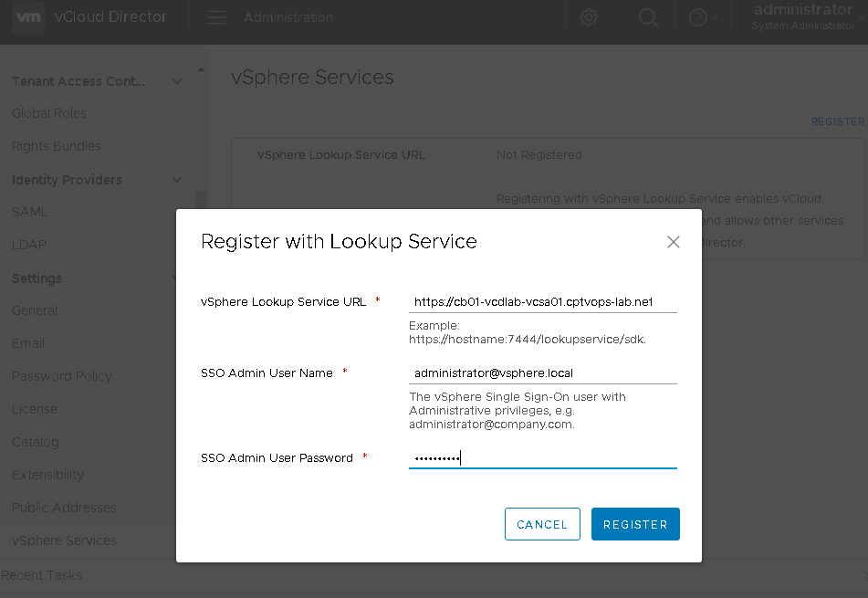Click the search magnifier icon
Screen dimensions: 868x598
tap(648, 17)
